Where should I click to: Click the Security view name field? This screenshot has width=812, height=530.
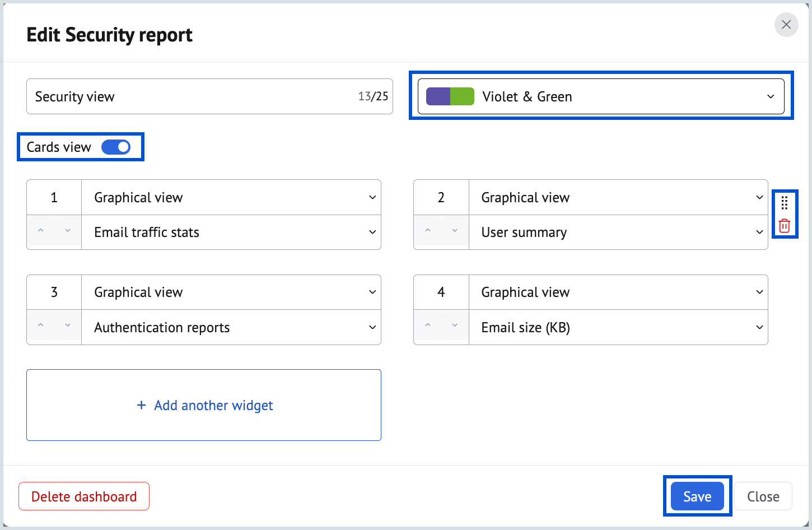pyautogui.click(x=168, y=96)
